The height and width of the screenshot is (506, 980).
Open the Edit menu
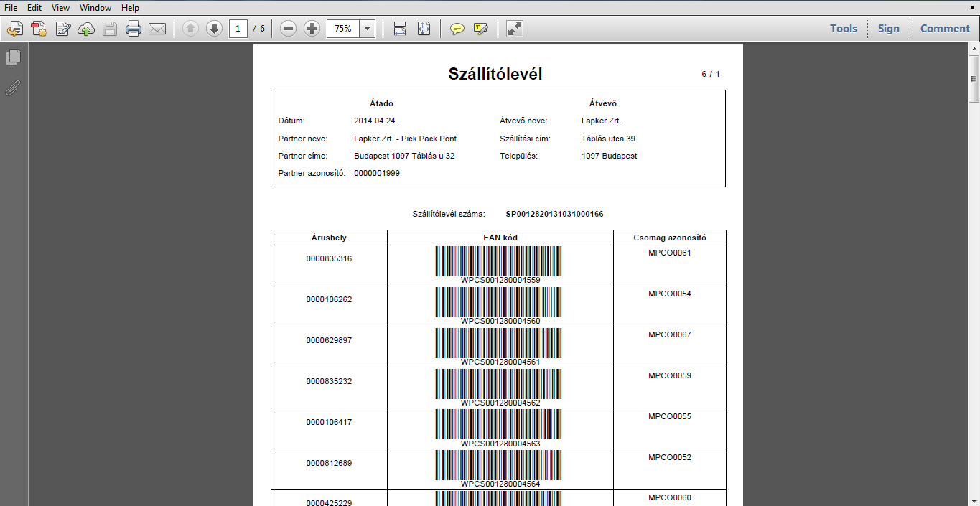pyautogui.click(x=34, y=8)
